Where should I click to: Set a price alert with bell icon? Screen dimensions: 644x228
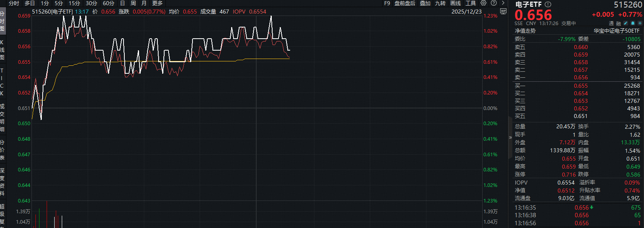click(633, 24)
